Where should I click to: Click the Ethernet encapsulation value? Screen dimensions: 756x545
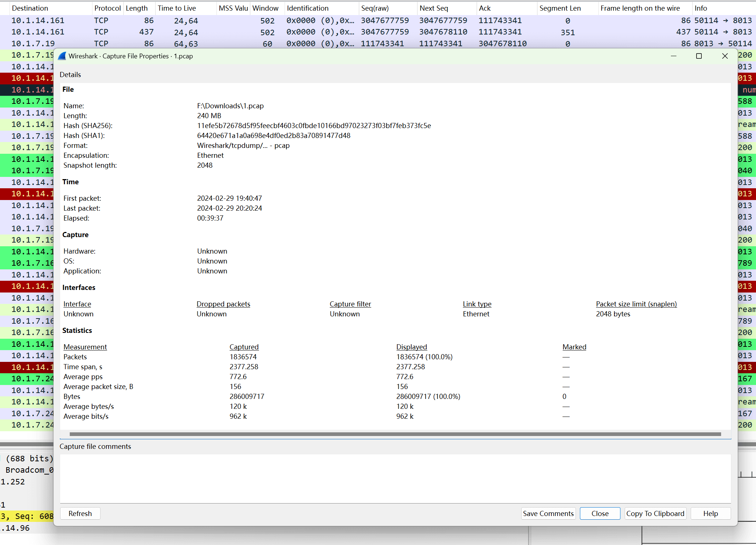coord(210,155)
